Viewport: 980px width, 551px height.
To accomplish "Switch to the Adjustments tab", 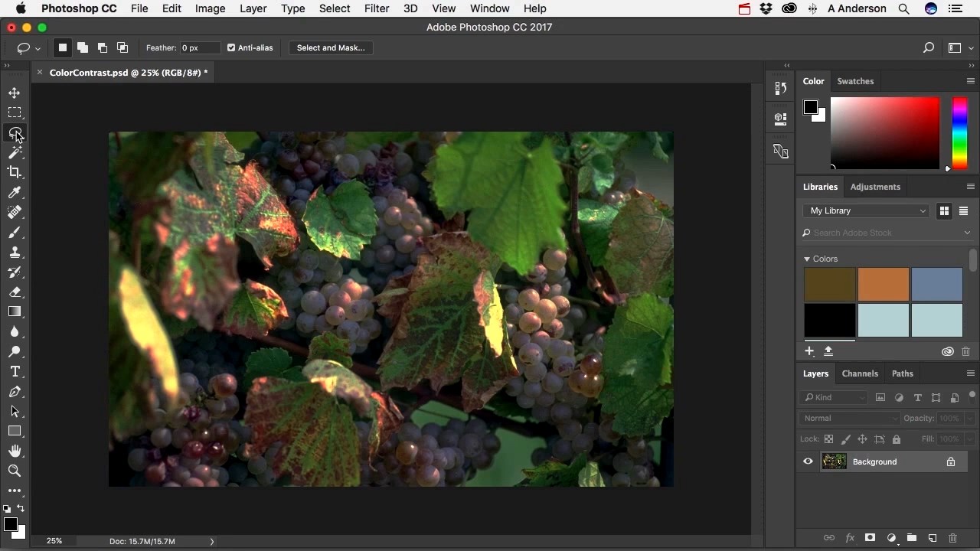I will [x=875, y=187].
